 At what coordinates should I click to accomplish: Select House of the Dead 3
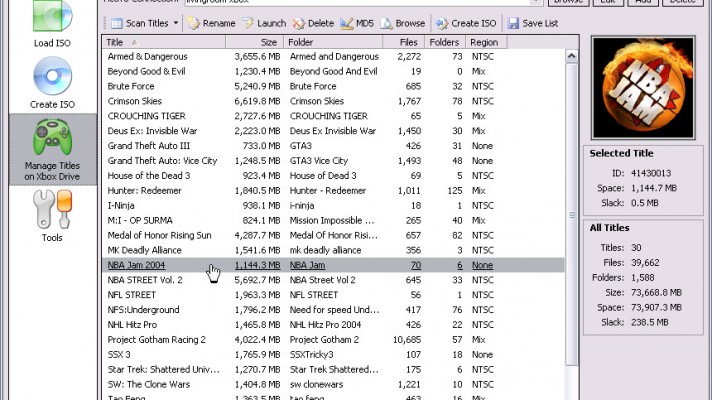pos(148,176)
